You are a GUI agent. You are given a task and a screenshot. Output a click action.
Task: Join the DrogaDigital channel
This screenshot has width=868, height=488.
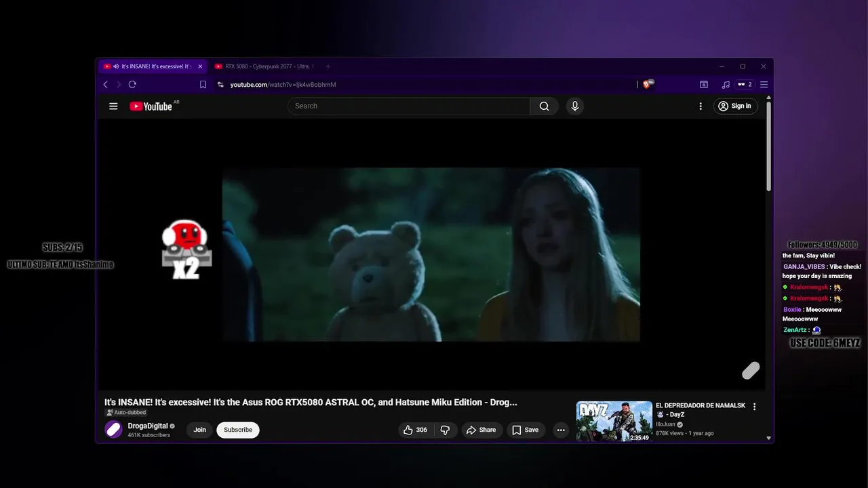click(199, 430)
